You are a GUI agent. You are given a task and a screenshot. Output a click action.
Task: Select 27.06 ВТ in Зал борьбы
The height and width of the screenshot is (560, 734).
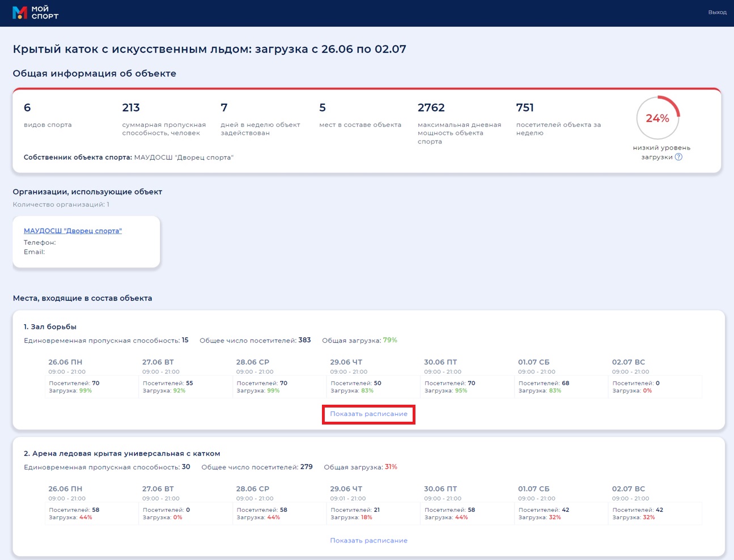(158, 362)
